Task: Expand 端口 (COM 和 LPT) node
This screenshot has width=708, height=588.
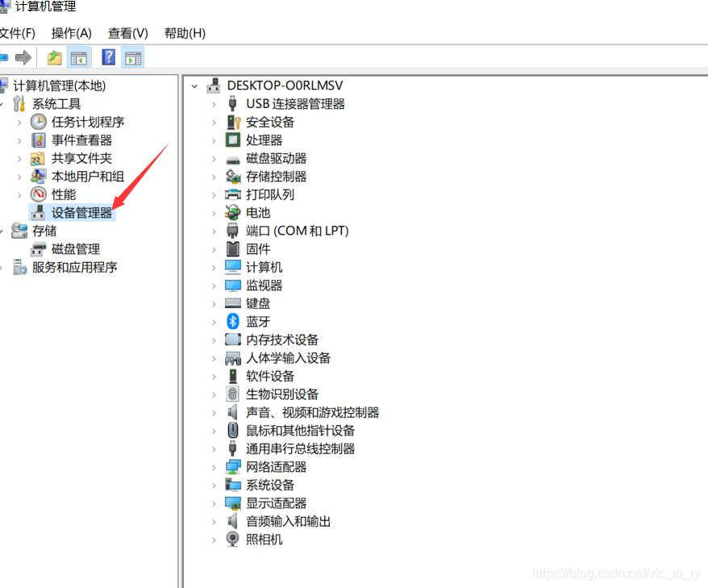Action: 214,231
